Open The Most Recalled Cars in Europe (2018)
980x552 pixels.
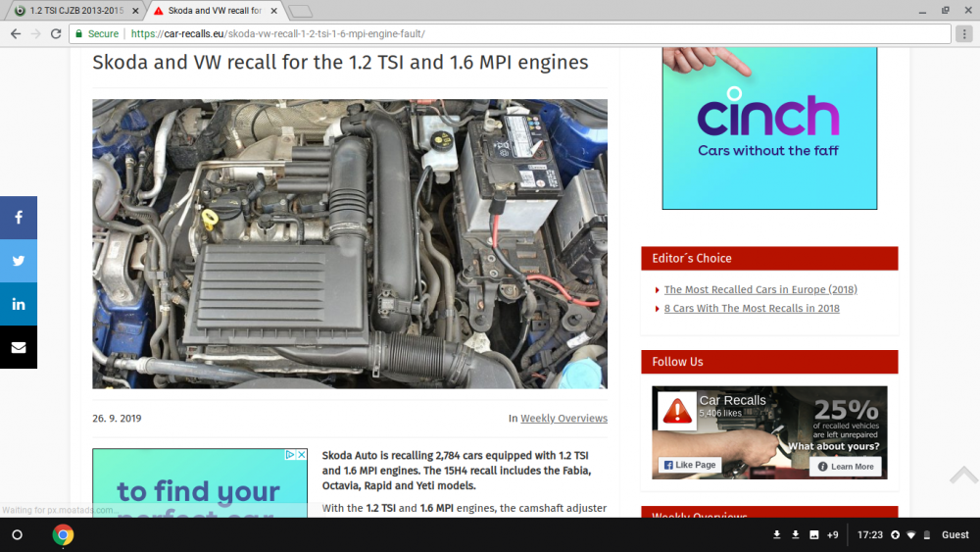[760, 289]
